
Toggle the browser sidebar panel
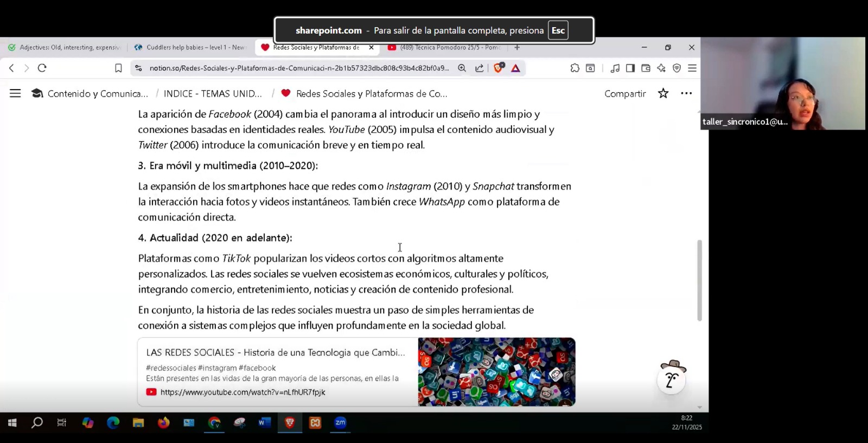[630, 68]
